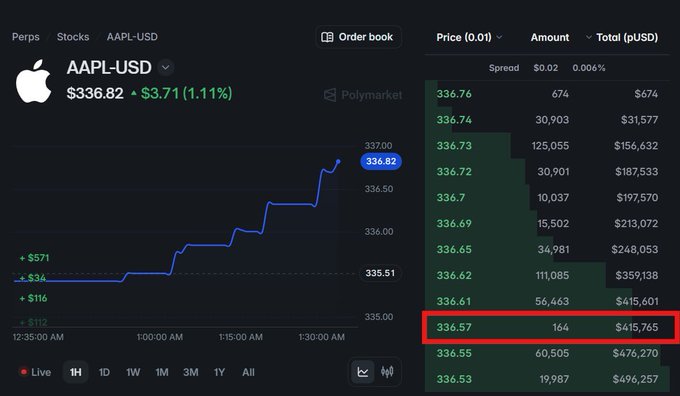Click the + $571 trade label
This screenshot has width=680, height=396.
point(35,258)
